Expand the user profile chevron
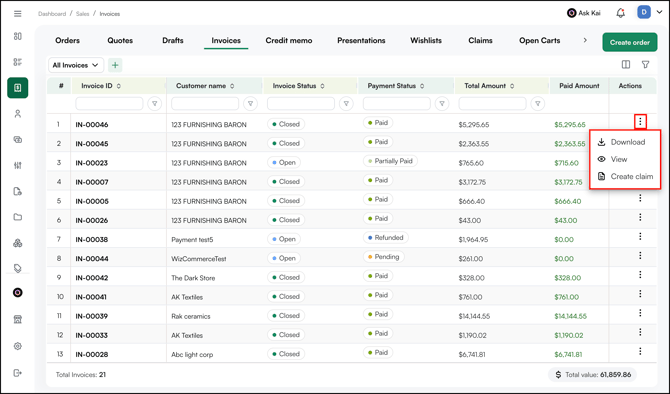 click(659, 12)
